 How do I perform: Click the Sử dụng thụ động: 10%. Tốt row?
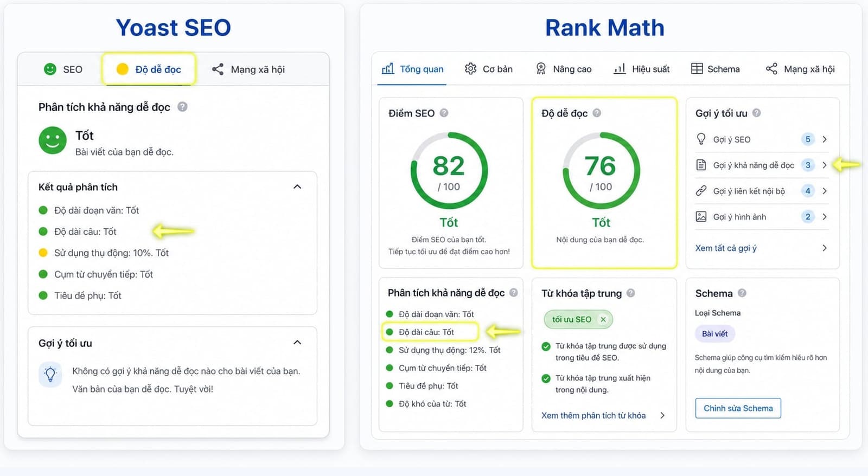click(x=104, y=253)
